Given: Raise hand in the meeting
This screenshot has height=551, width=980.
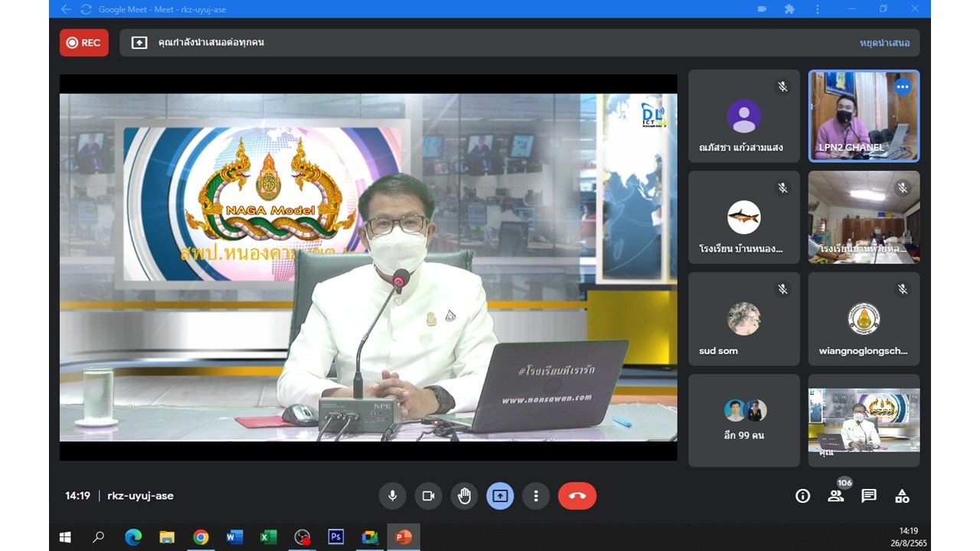Looking at the screenshot, I should point(464,496).
